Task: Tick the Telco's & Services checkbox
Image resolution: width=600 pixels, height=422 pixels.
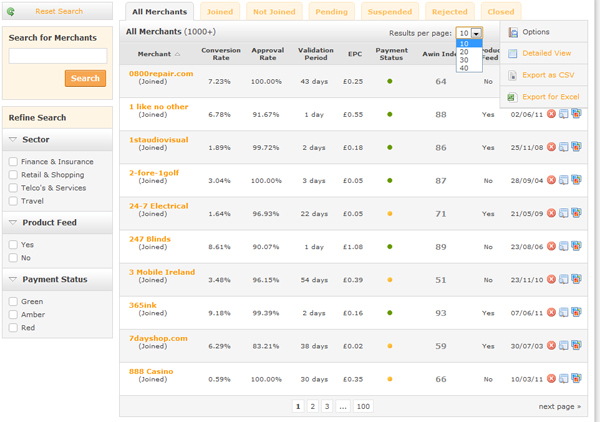Action: (13, 188)
